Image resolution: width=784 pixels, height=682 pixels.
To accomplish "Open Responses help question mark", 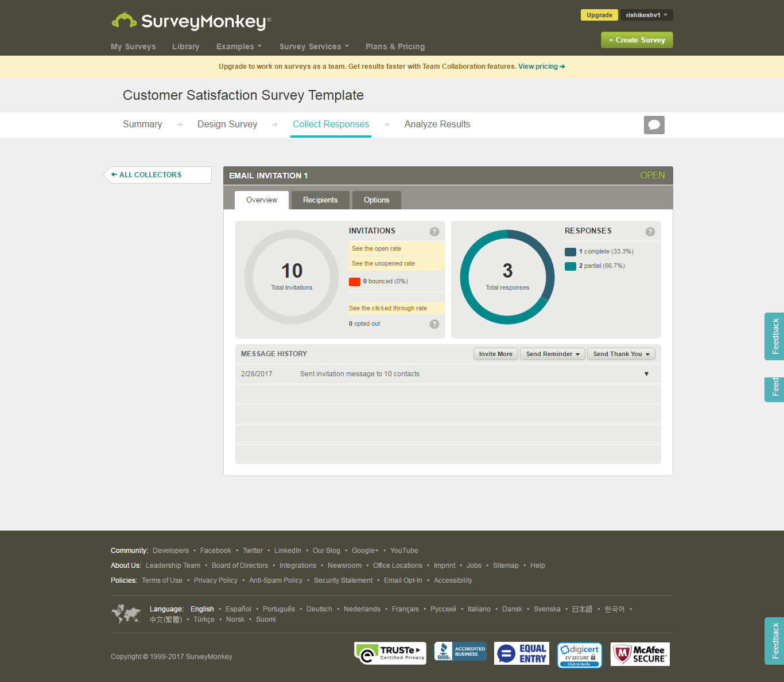I will pyautogui.click(x=650, y=232).
